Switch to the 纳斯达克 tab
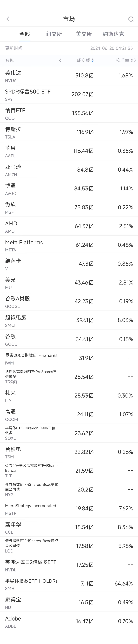Viewport: 138px width, 644px height. [113, 34]
